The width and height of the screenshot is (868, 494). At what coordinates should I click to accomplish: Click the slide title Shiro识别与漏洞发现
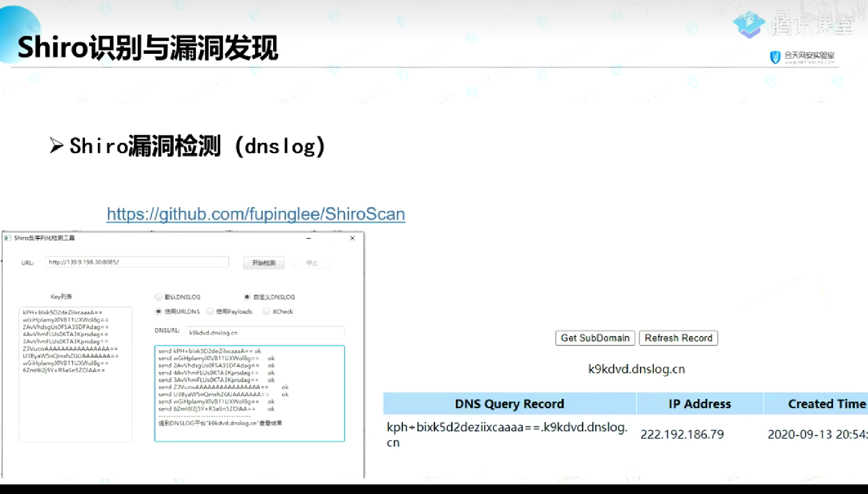tap(148, 48)
